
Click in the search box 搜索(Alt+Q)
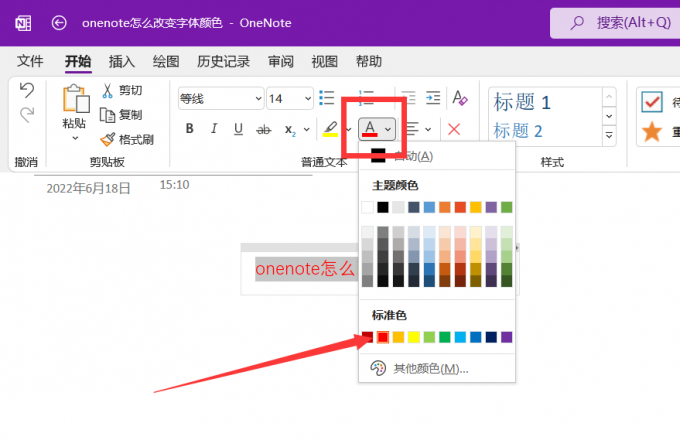point(615,23)
